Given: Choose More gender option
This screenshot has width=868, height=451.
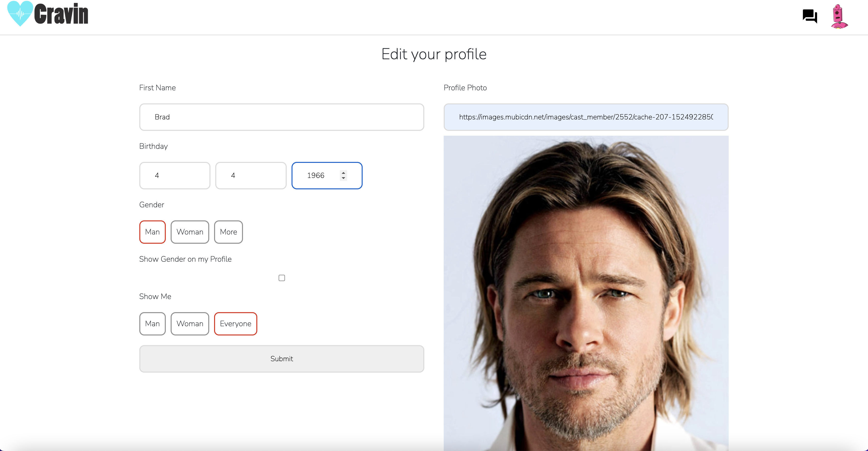Looking at the screenshot, I should (228, 232).
